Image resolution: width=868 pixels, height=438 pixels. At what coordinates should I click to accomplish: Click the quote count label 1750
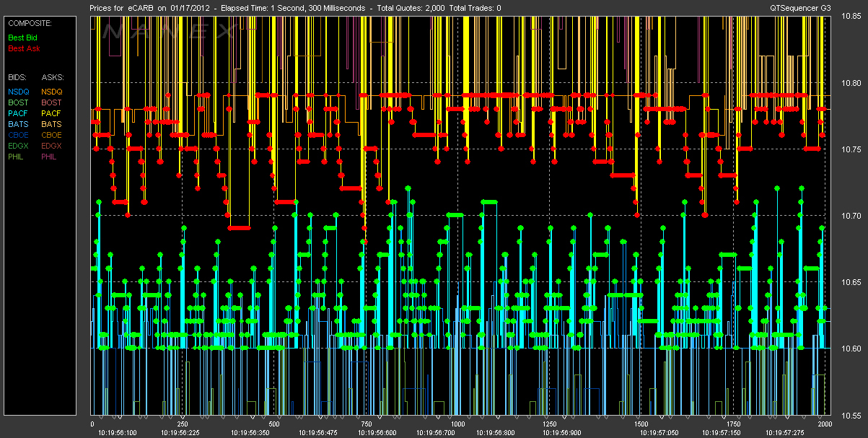tap(732, 424)
